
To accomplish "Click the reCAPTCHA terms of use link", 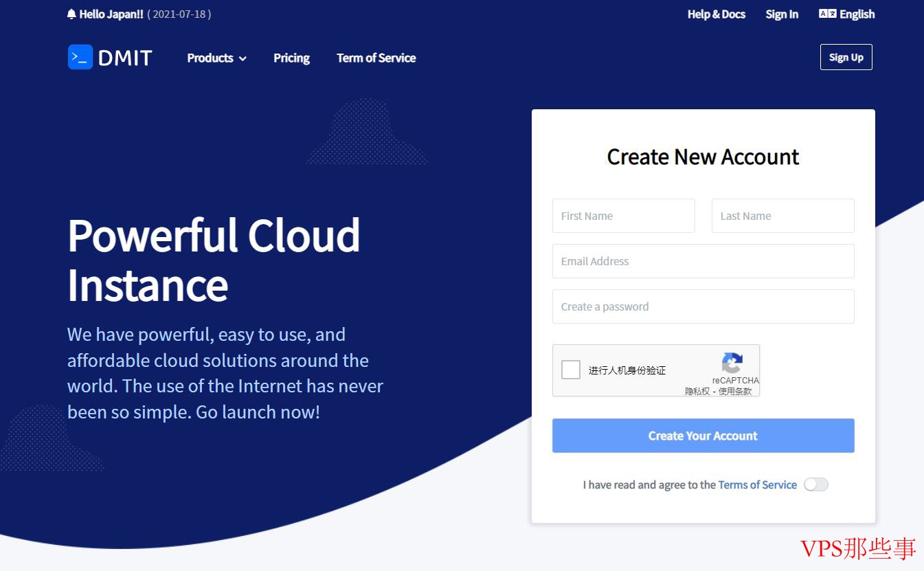I will 735,391.
